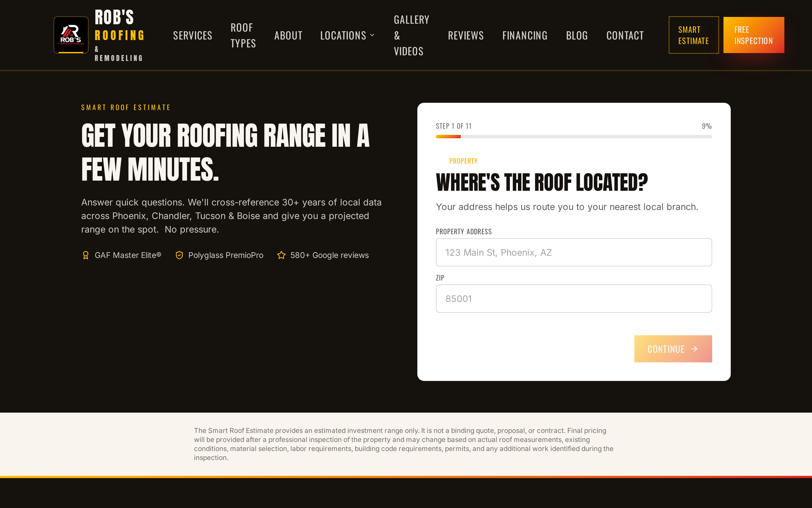This screenshot has height=508, width=812.
Task: Click the 'GAF Master Elite®' text
Action: pyautogui.click(x=128, y=255)
